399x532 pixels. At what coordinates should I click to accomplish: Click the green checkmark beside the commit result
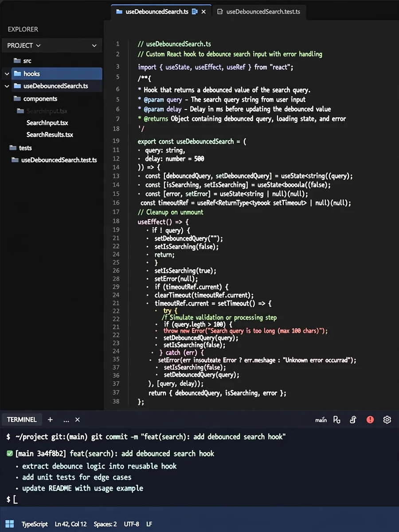coord(10,454)
